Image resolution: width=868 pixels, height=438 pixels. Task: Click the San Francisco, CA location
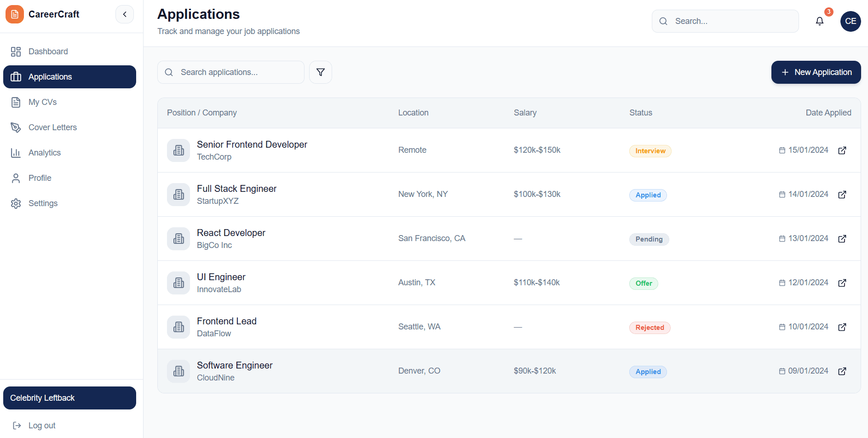click(432, 238)
